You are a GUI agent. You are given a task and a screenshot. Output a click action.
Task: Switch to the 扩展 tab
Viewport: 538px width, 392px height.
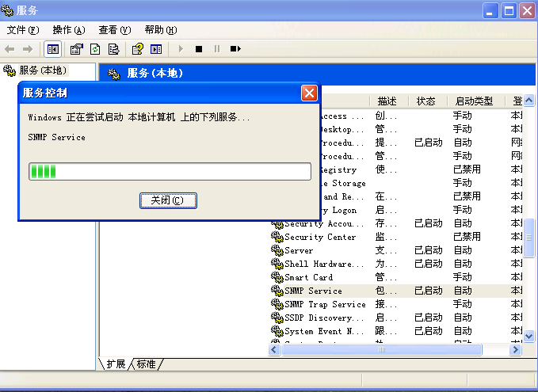[x=116, y=363]
